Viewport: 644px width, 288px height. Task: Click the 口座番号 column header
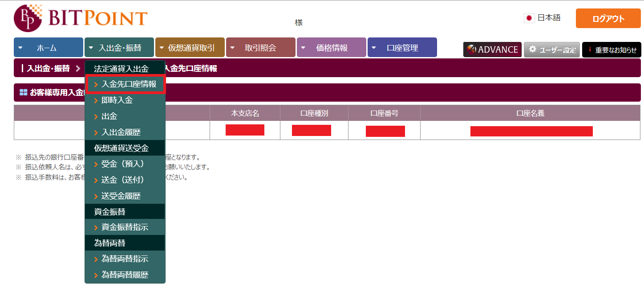384,113
